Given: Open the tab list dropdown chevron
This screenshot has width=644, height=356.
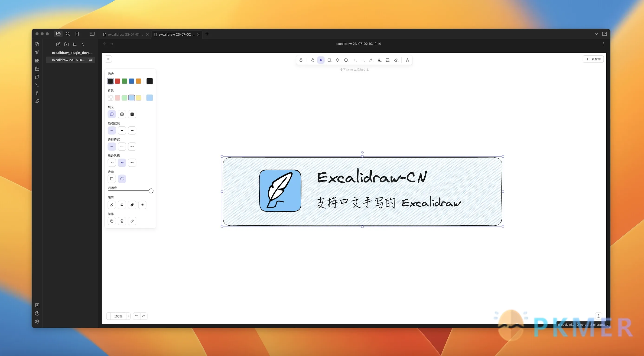Looking at the screenshot, I should (x=596, y=34).
